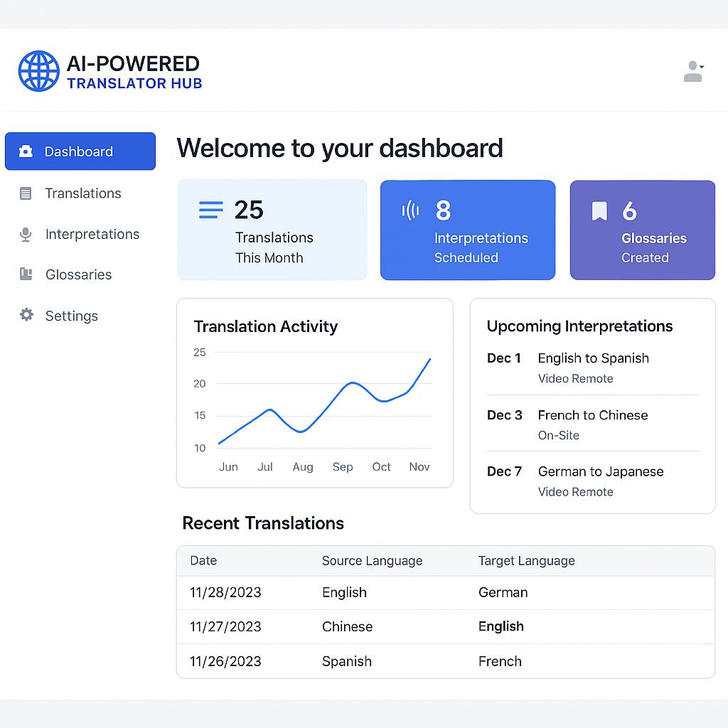Click Spanish source cell in 11/26 row
The width and height of the screenshot is (728, 728).
(x=347, y=662)
